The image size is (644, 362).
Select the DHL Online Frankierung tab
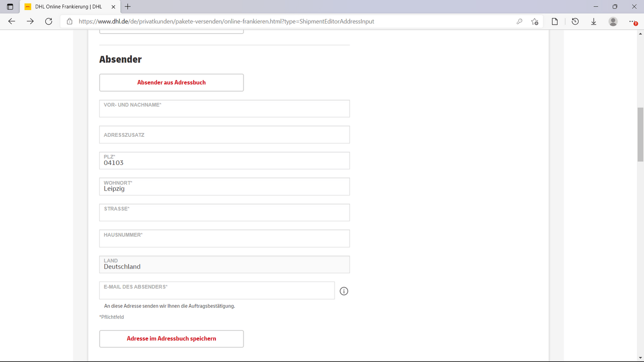click(x=70, y=7)
